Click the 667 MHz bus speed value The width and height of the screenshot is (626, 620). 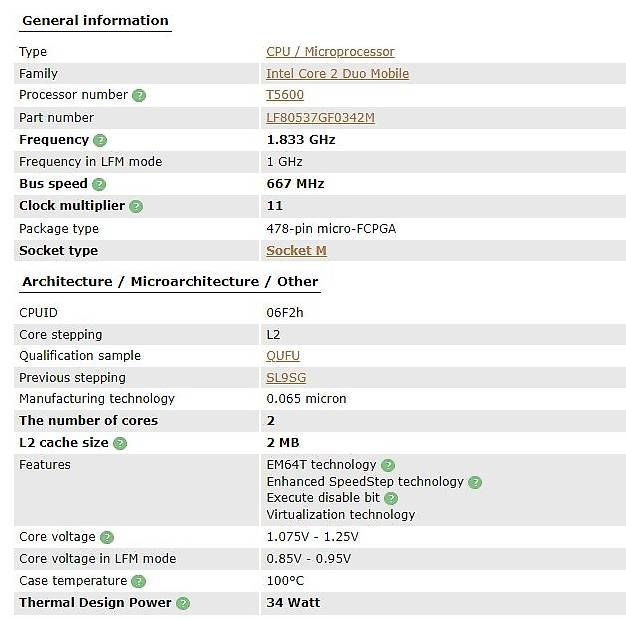295,184
